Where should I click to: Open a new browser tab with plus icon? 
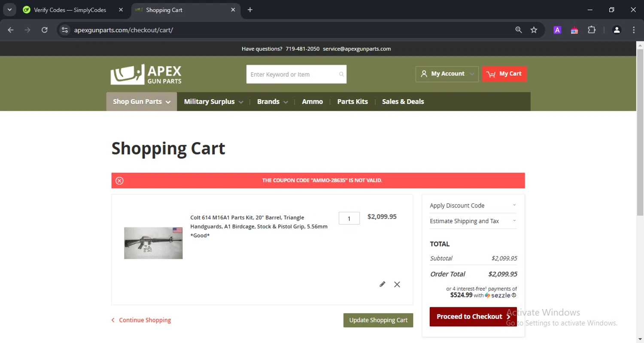[250, 10]
